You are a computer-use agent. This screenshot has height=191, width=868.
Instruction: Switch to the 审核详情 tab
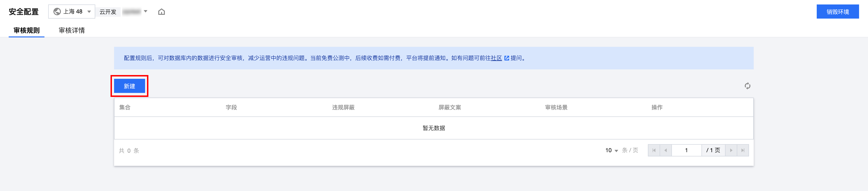72,30
